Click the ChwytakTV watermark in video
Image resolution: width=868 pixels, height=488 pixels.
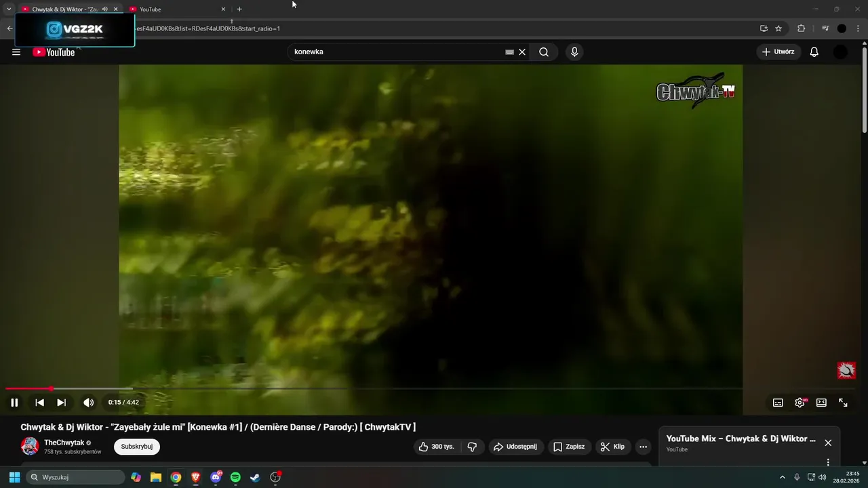[x=696, y=91]
